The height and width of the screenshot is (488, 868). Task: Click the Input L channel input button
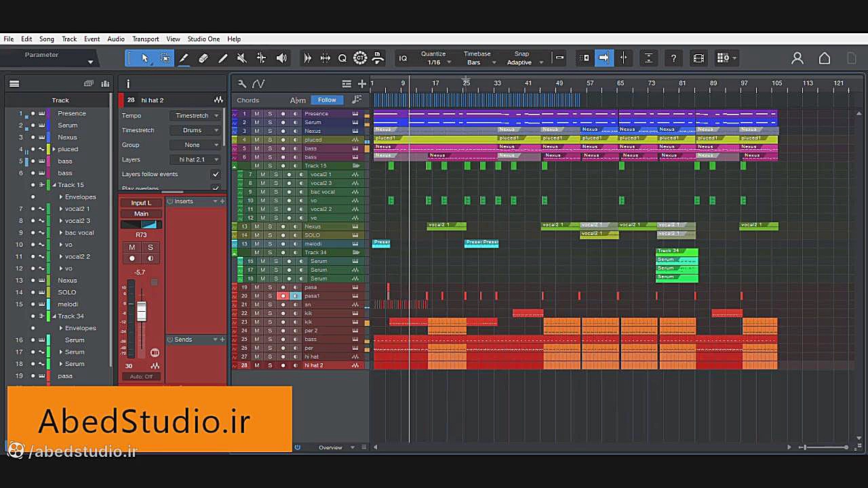pyautogui.click(x=141, y=203)
